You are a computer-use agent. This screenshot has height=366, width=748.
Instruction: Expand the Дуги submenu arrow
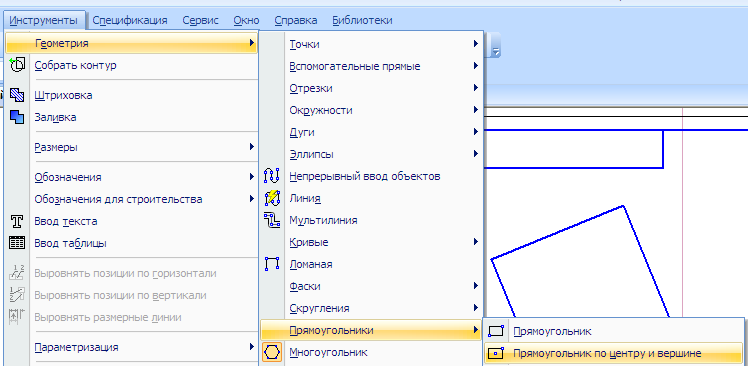coord(476,132)
